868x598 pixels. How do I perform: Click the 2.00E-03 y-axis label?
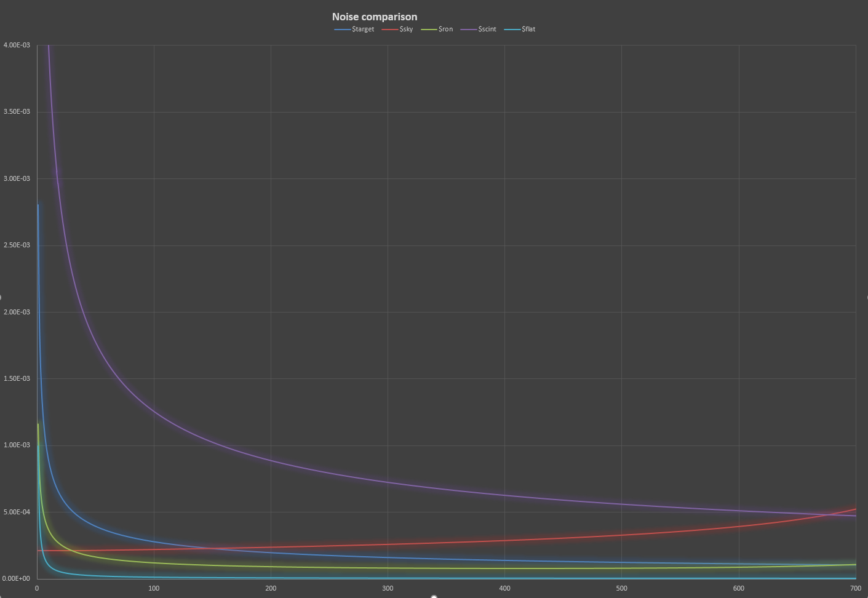click(x=17, y=312)
